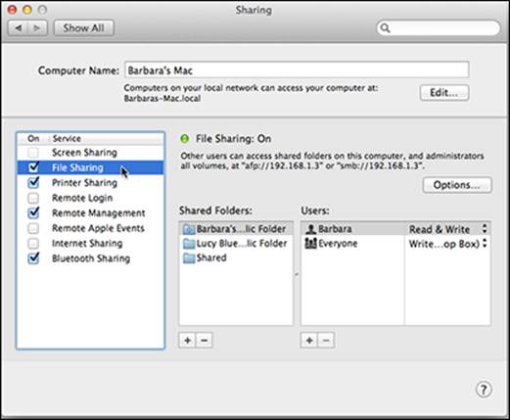
Task: Click the splitter handle between folders and users
Action: coord(297,274)
